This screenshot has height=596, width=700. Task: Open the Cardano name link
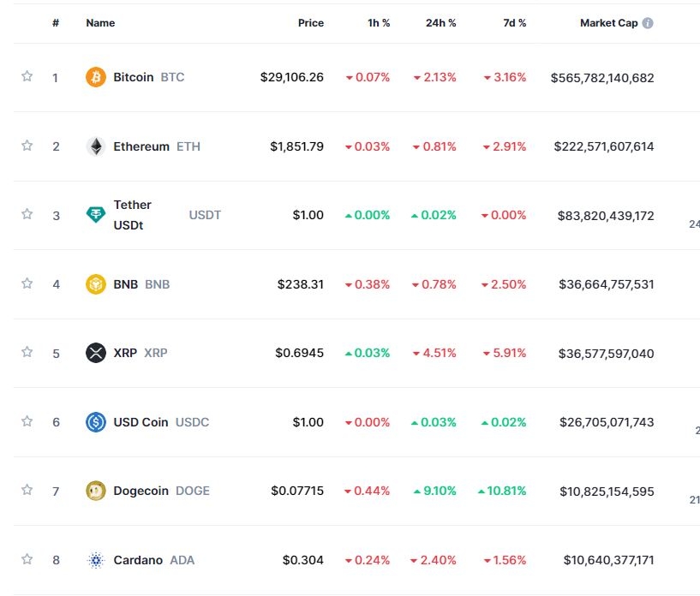pyautogui.click(x=137, y=560)
